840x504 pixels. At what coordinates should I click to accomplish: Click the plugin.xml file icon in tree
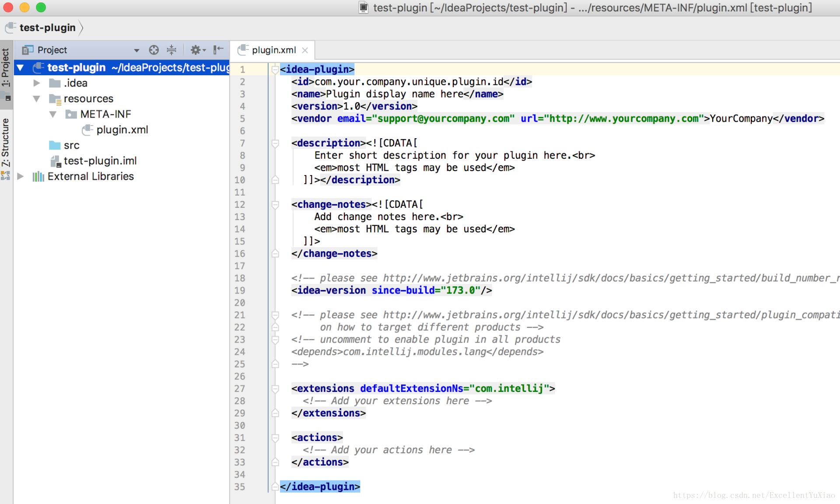tap(87, 129)
